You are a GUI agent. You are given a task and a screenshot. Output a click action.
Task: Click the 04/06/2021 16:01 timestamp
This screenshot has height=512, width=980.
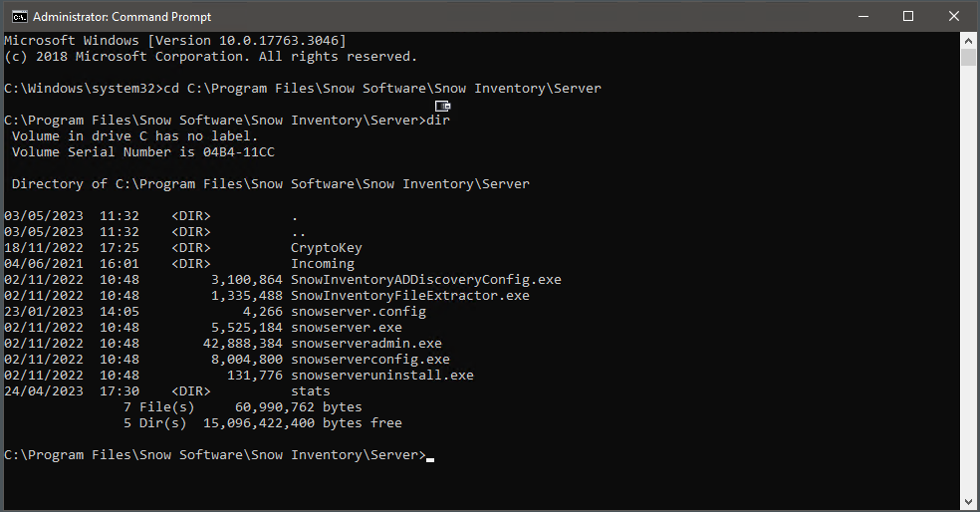pyautogui.click(x=72, y=264)
